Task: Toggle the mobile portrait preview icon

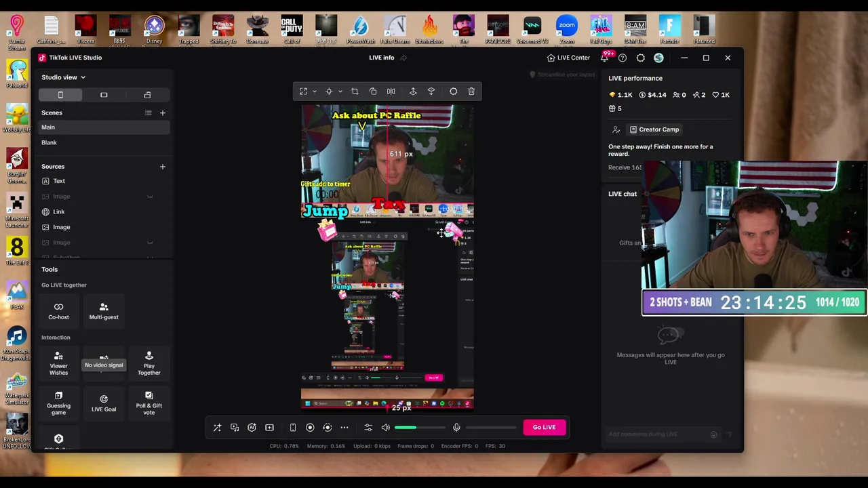Action: pyautogui.click(x=293, y=428)
